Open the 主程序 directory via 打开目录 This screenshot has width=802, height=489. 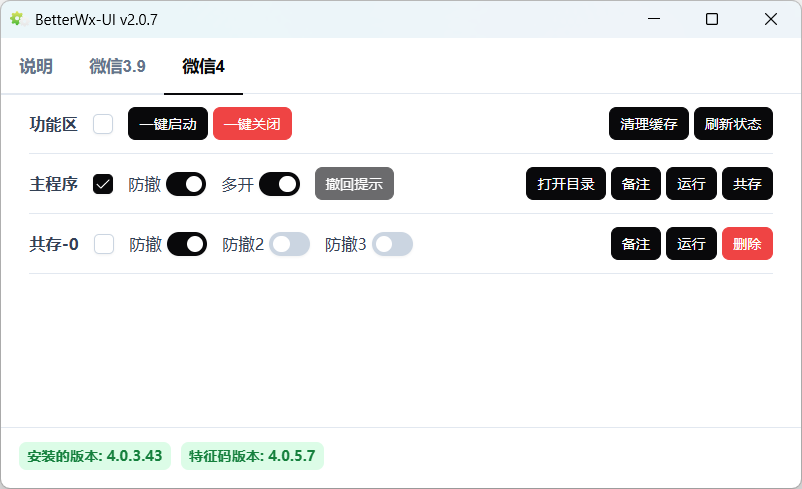[566, 184]
